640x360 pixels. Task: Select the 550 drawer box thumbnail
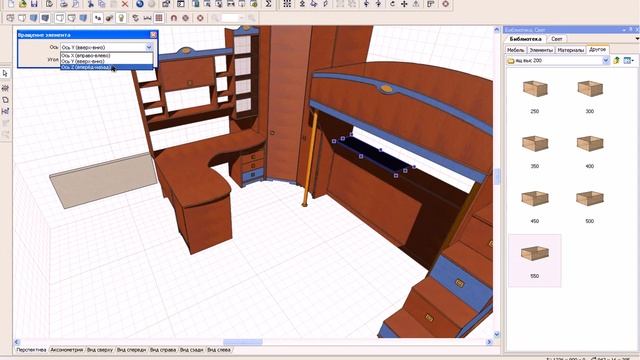point(535,253)
